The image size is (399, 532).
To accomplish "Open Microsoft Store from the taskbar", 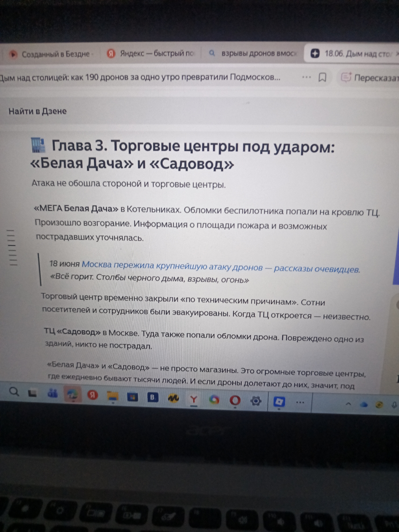I will point(132,397).
